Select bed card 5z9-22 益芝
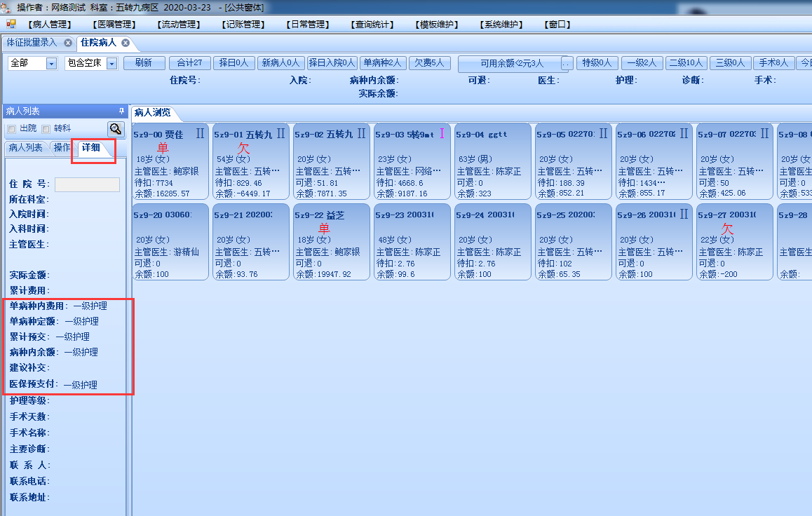Screen dimensions: 812x516 click(332, 242)
